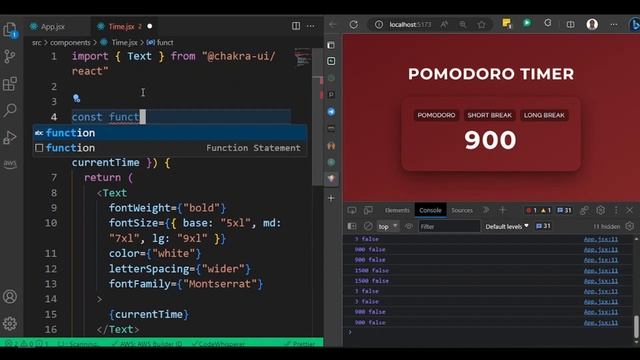
Task: Refresh the localhost page
Action: pyautogui.click(x=354, y=24)
